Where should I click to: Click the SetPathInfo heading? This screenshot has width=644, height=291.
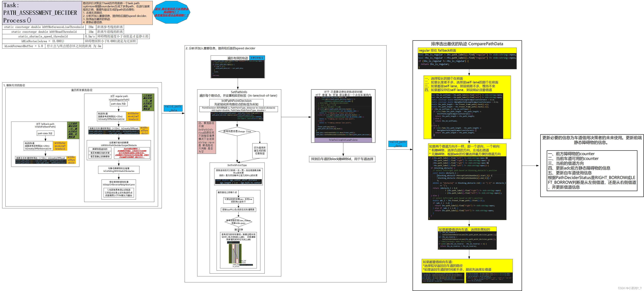(239, 92)
